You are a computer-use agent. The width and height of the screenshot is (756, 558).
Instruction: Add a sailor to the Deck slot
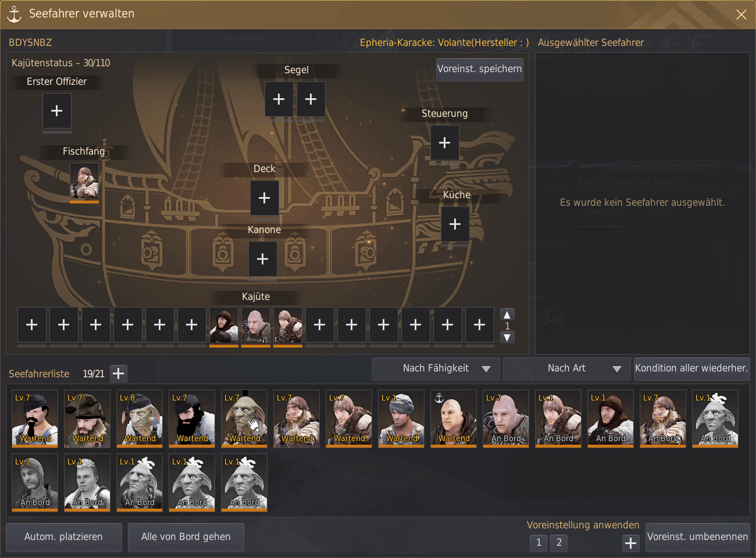265,198
